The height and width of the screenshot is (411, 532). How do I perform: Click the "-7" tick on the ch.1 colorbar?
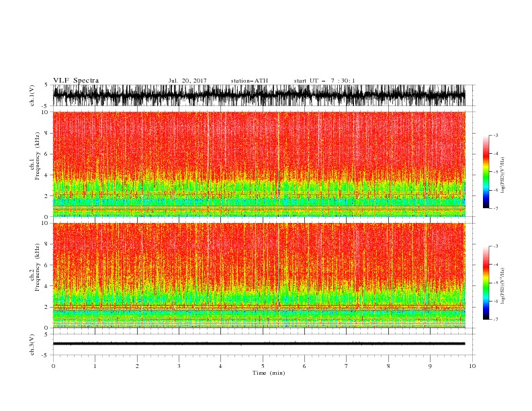tap(495, 208)
